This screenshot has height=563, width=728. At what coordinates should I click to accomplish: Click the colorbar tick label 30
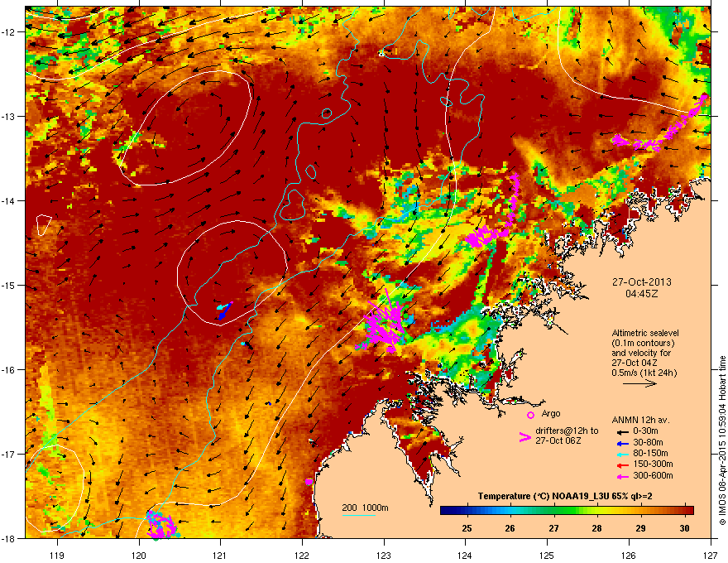point(684,528)
